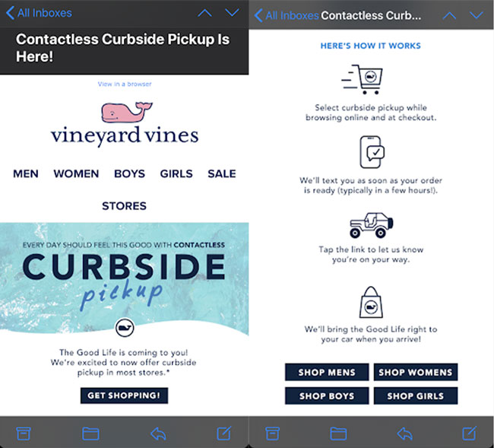Viewport: 494px width, 448px height.
Task: Tap the archive icon in right toolbar
Action: [272, 433]
